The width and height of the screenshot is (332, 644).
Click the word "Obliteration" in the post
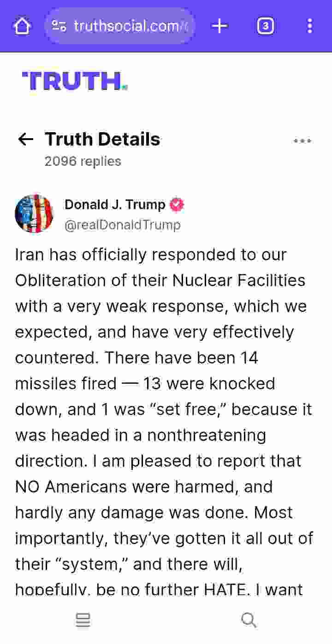tap(61, 281)
